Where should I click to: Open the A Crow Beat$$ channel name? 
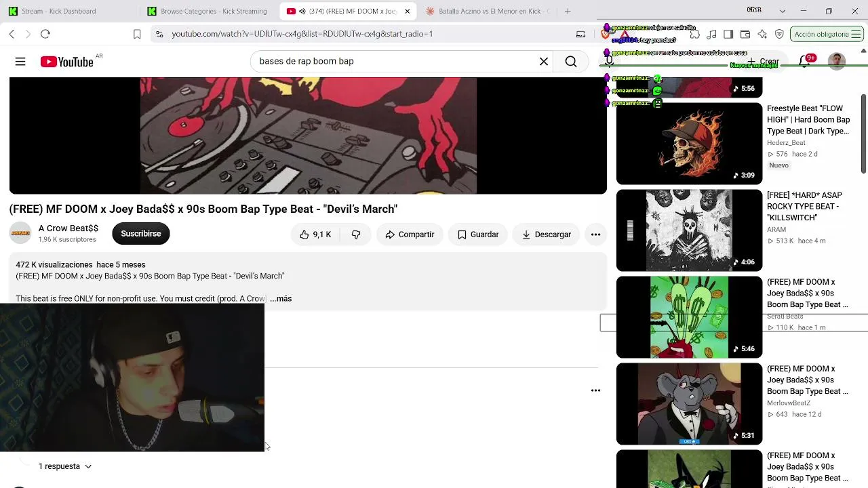68,228
